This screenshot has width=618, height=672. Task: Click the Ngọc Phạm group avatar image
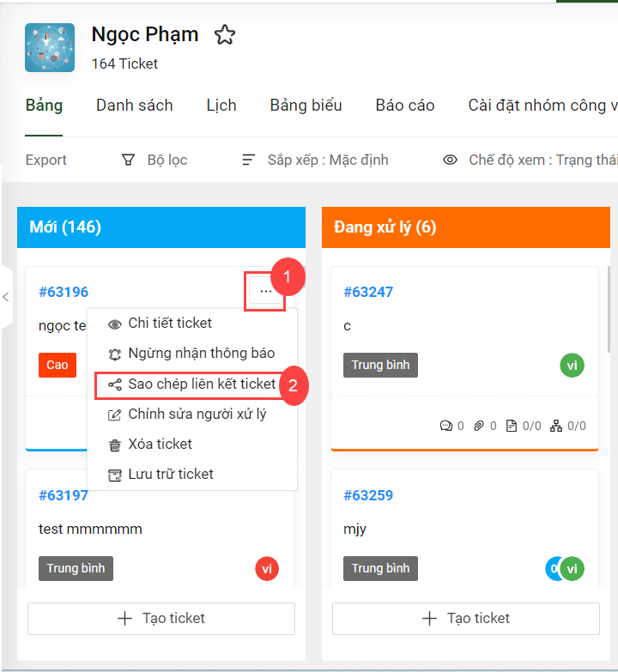50,47
